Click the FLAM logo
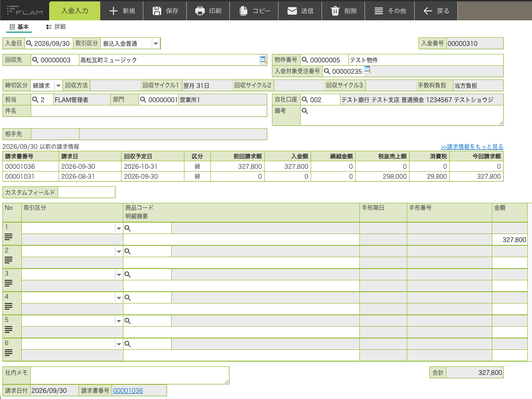This screenshot has width=532, height=399. [25, 10]
